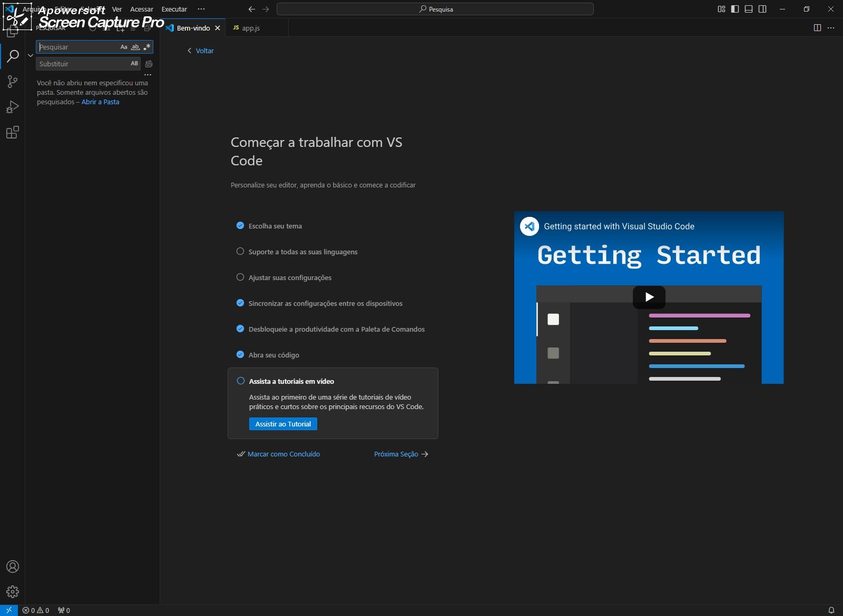Select the Ajustar suas configurações step
Screen dimensions: 843x616
tap(290, 277)
